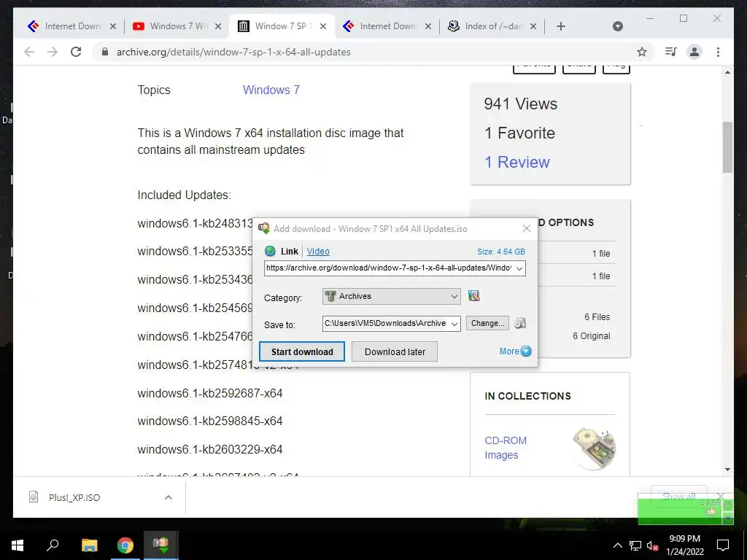This screenshot has height=560, width=747.
Task: Click the page vertical scrollbar thumb
Action: (x=727, y=147)
